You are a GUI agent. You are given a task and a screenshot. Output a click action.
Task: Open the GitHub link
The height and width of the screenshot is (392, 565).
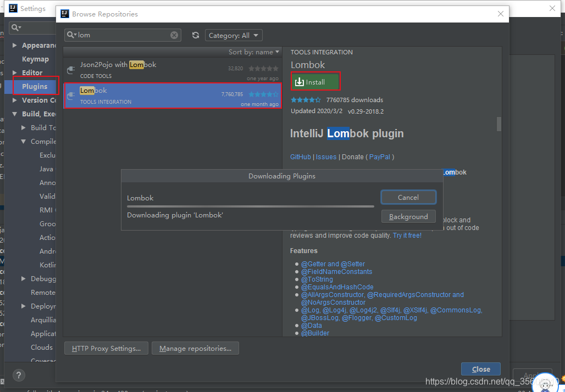[x=301, y=157]
